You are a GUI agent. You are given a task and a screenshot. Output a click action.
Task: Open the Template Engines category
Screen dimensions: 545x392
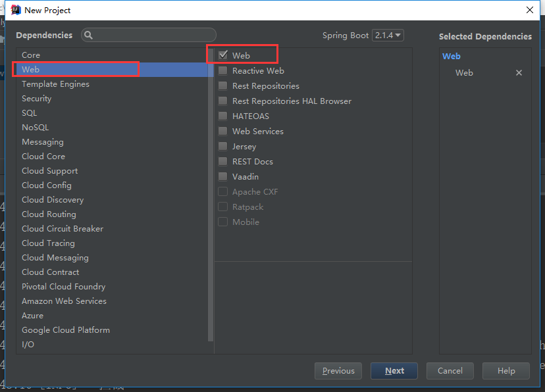click(112, 84)
